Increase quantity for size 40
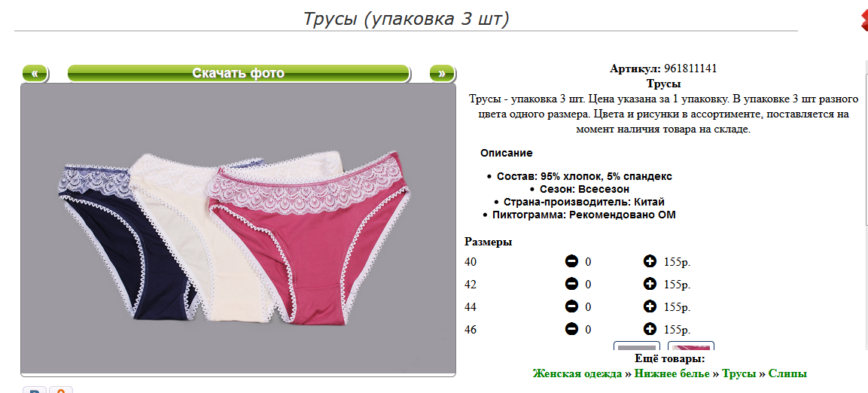868x393 pixels. tap(650, 261)
